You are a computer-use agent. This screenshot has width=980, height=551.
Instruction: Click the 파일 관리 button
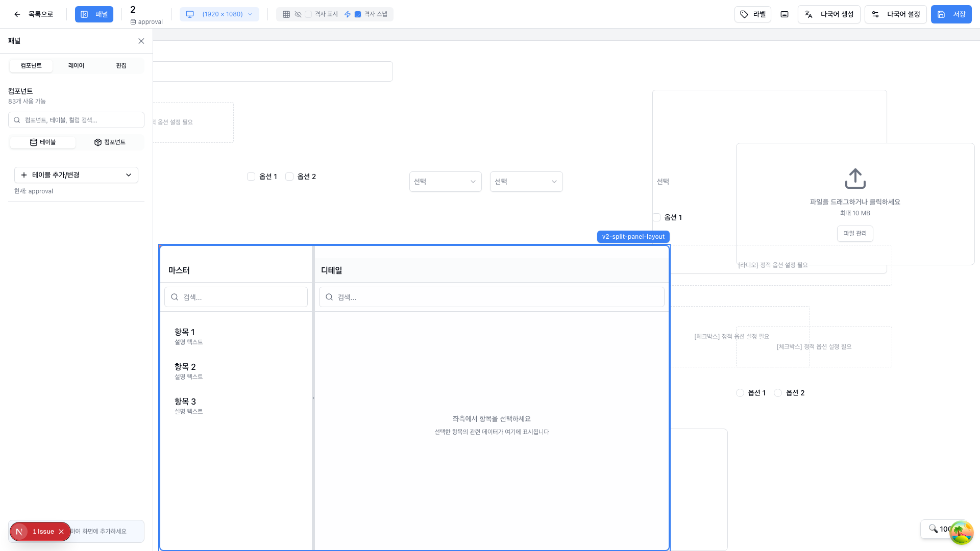pos(855,234)
